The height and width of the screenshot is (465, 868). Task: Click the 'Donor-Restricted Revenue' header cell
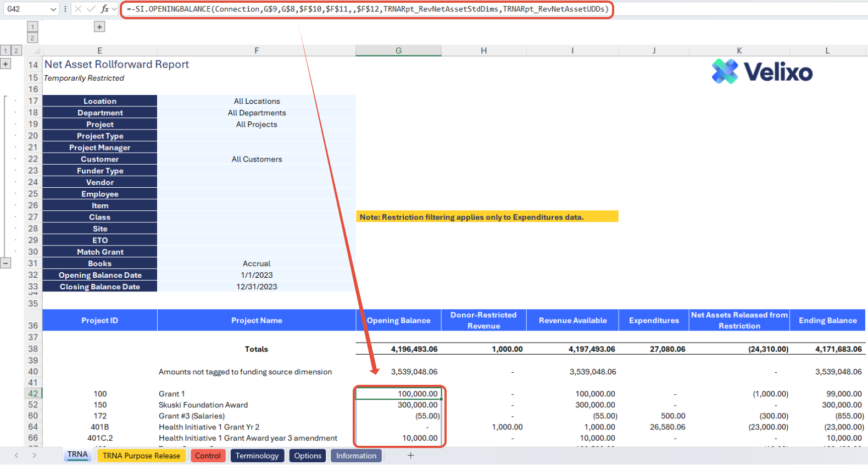pos(483,320)
